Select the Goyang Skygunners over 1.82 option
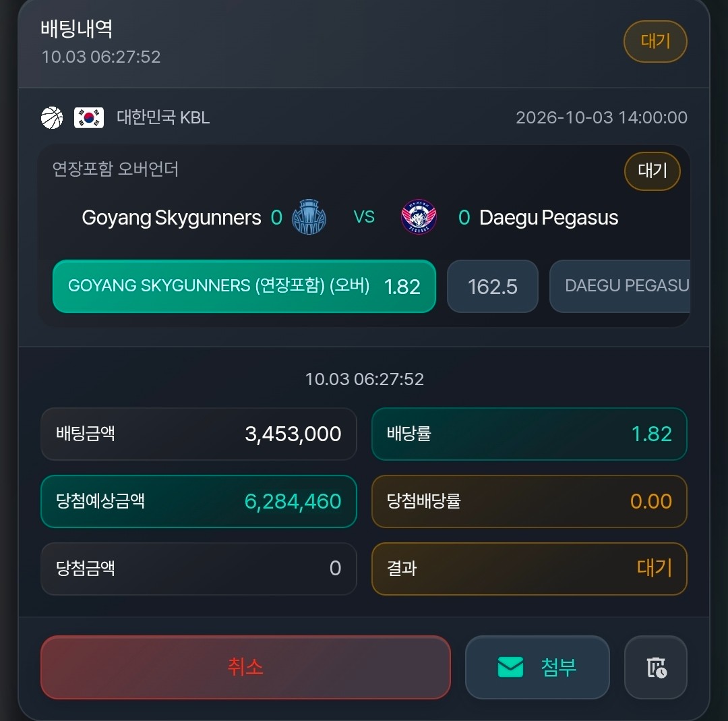 [244, 286]
